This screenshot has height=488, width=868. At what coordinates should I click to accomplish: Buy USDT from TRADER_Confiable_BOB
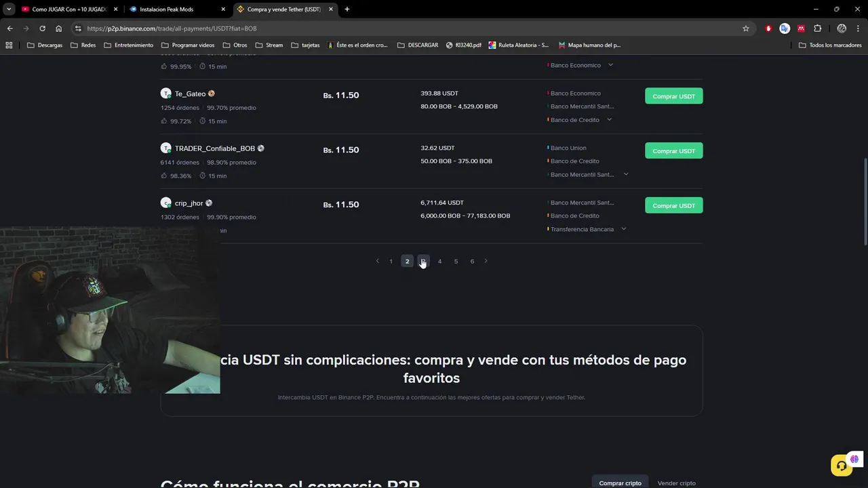tap(673, 150)
